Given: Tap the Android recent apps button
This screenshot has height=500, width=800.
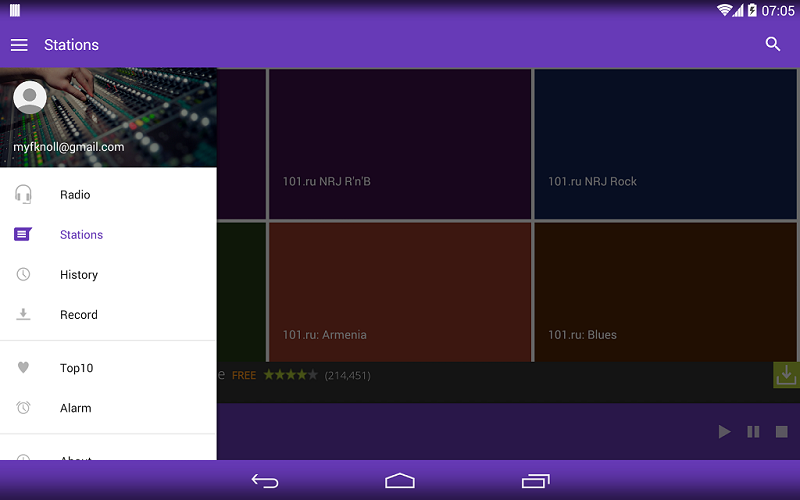Looking at the screenshot, I should point(536,481).
